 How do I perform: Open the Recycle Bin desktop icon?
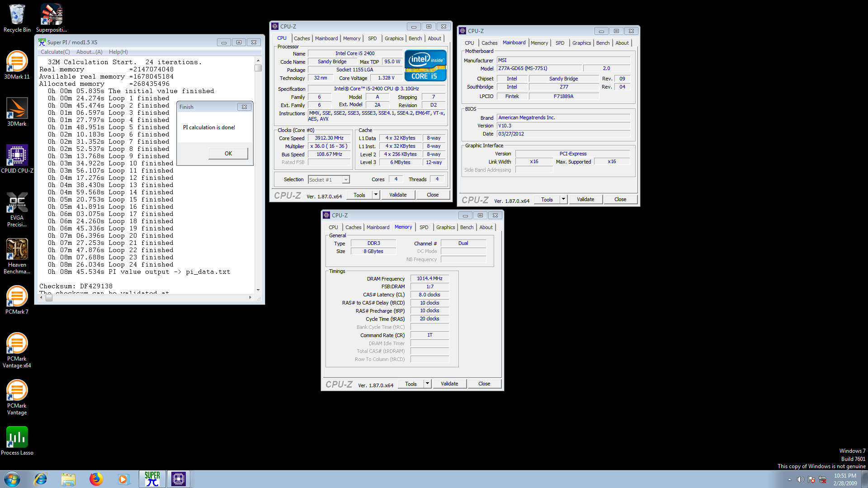(x=17, y=18)
